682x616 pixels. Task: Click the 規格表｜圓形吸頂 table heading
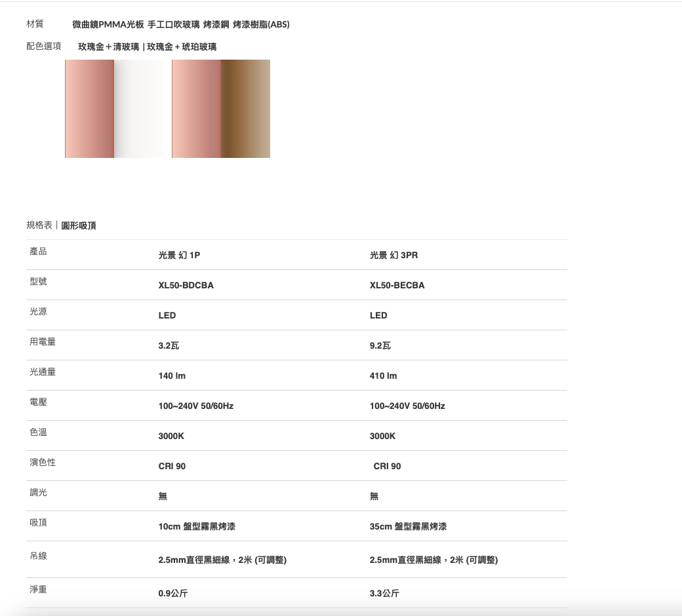[x=61, y=225]
